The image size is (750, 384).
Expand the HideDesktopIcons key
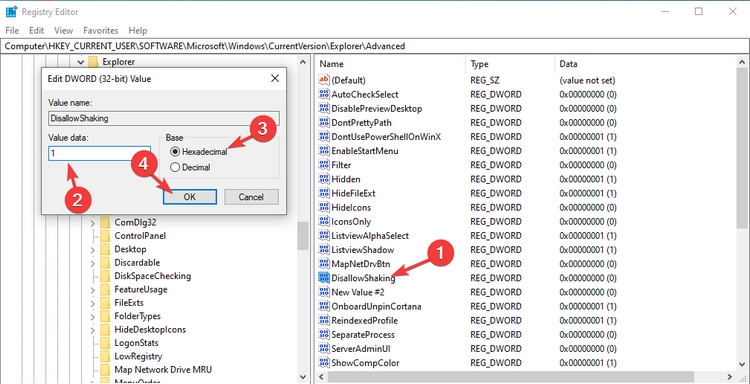[x=92, y=329]
